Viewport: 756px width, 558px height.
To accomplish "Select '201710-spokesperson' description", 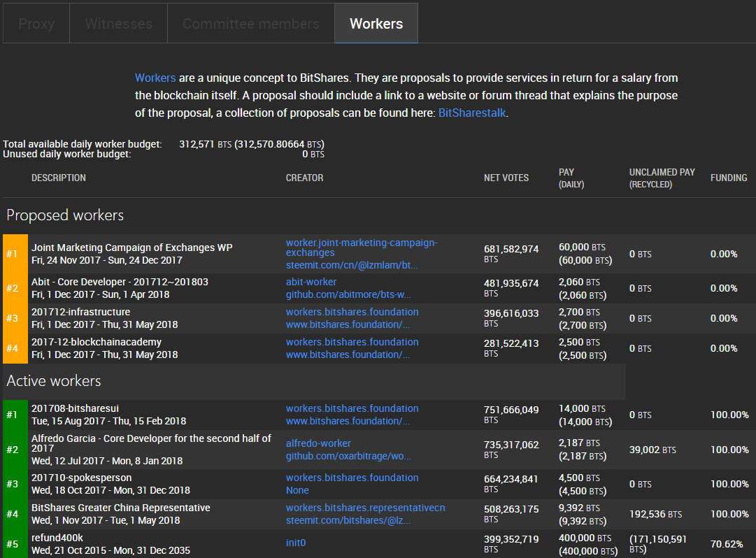I will [x=82, y=478].
